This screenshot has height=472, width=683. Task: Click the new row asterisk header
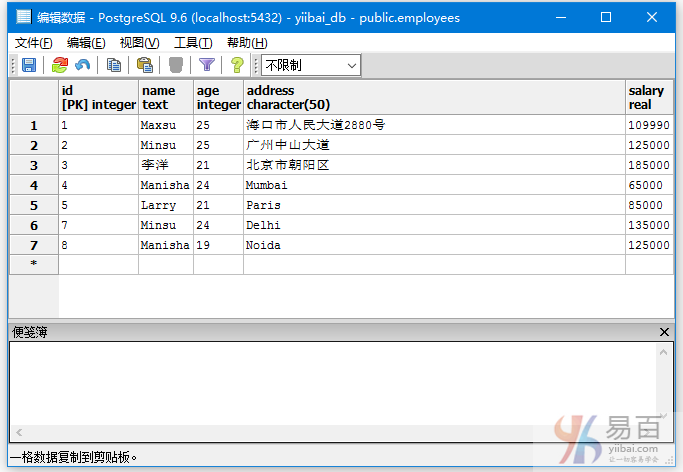tap(34, 264)
